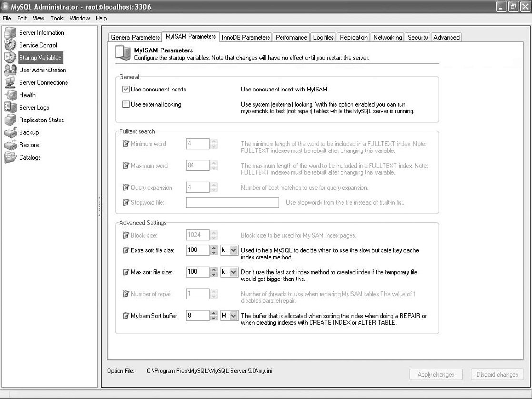
Task: Click the Max sort file size spinner arrows
Action: (x=214, y=272)
